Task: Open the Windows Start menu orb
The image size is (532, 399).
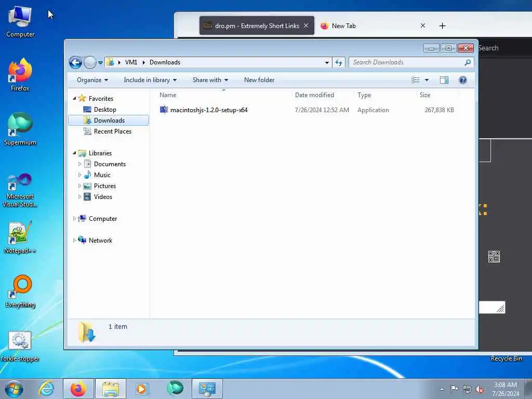Action: (x=14, y=389)
